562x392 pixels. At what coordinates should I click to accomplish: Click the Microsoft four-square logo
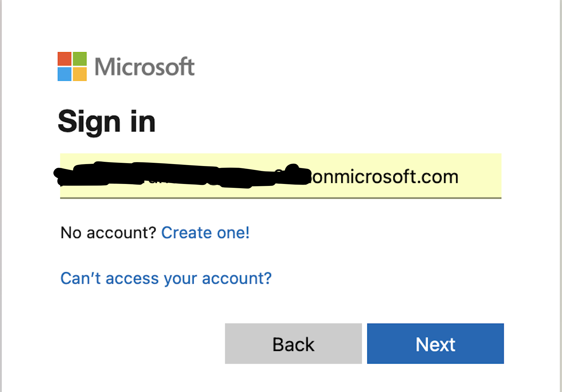click(x=72, y=66)
